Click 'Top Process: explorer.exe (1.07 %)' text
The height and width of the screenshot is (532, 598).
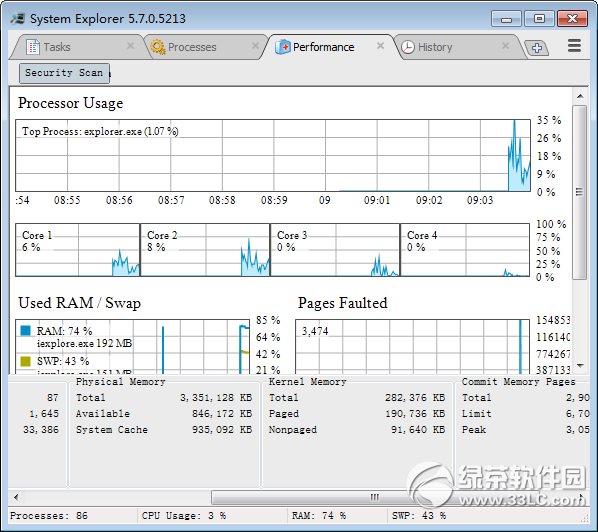coord(100,132)
